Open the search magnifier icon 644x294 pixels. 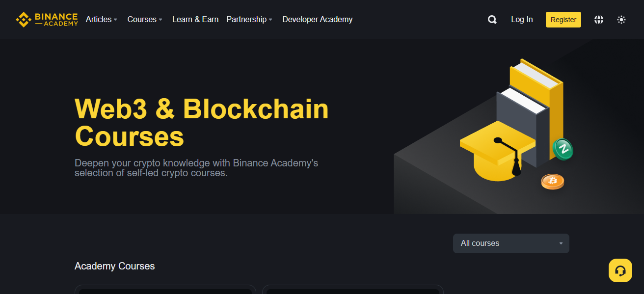pyautogui.click(x=492, y=20)
